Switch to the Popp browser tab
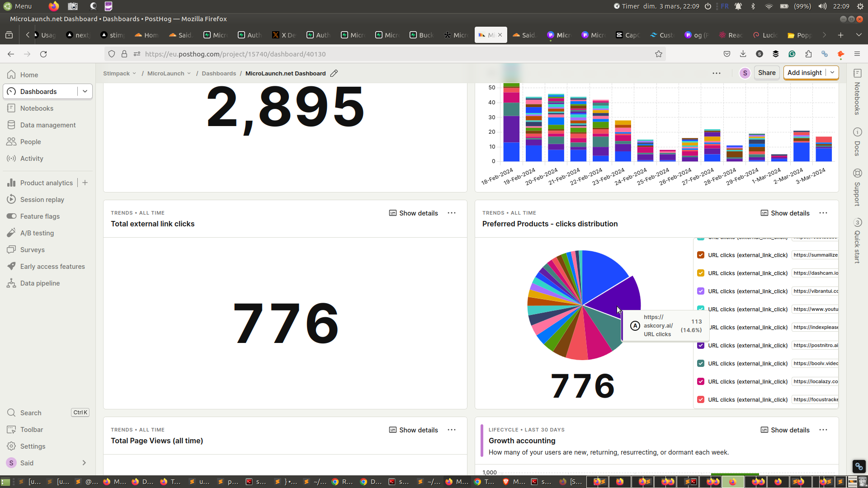Image resolution: width=868 pixels, height=488 pixels. point(799,35)
